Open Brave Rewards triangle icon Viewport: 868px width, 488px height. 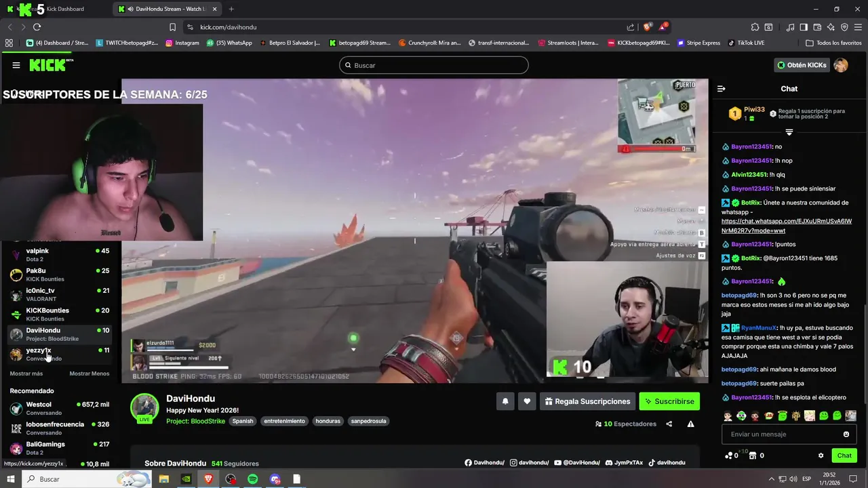point(663,27)
